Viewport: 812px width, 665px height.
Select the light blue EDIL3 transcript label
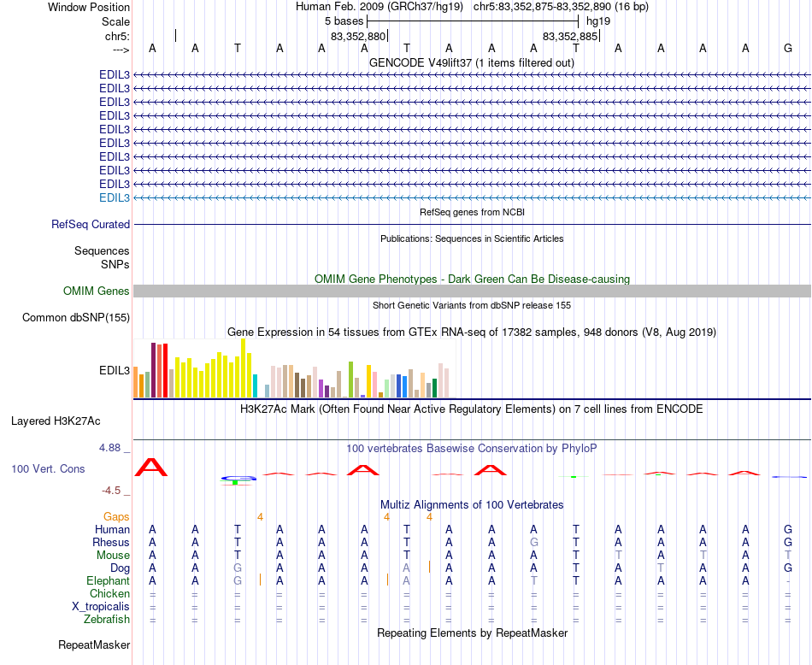coord(115,197)
